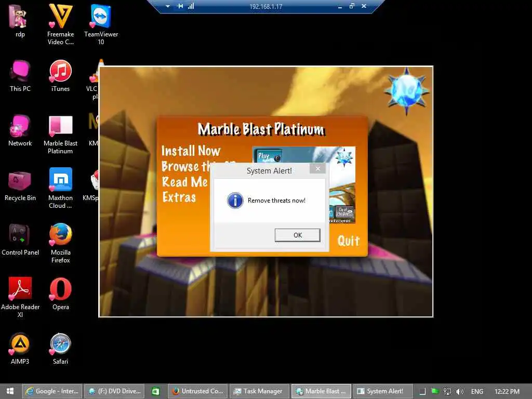Click the blue spiked marble logo
The height and width of the screenshot is (399, 532).
click(x=406, y=91)
